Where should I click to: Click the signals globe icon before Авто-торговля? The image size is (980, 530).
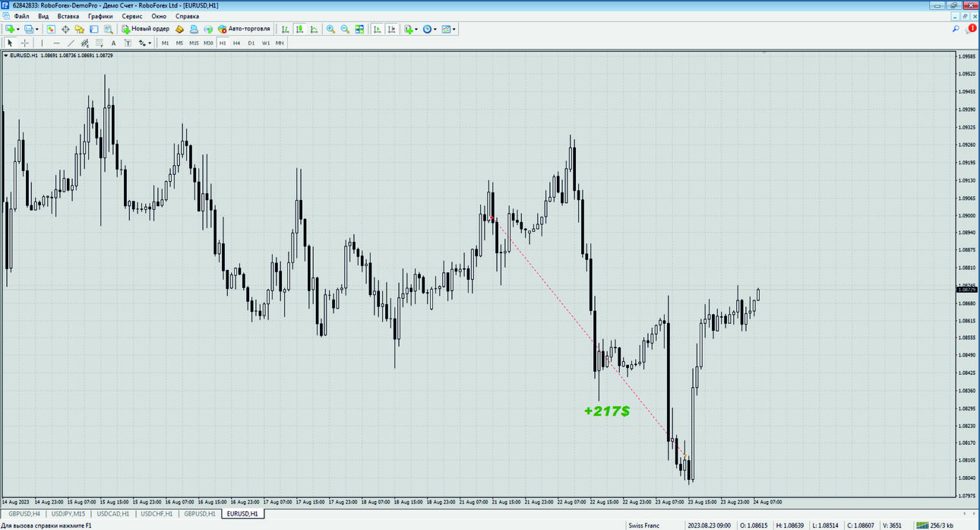pos(208,29)
